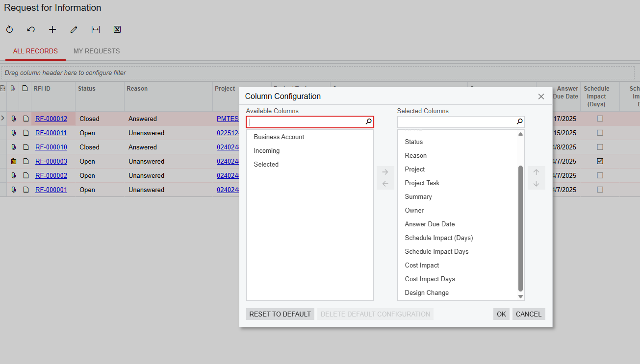The width and height of the screenshot is (640, 364).
Task: Click the Export to Excel icon
Action: tap(117, 29)
